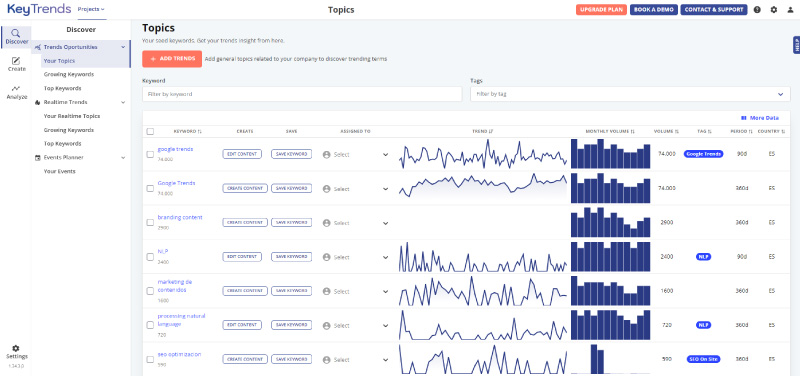Open the top-bar settings gear icon

point(774,10)
